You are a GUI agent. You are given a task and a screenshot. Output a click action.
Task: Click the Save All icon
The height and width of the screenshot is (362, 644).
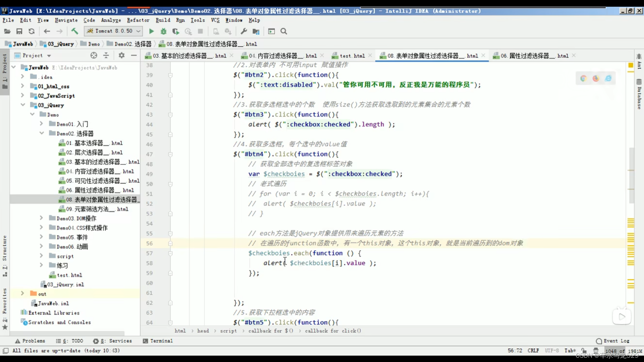pos(19,31)
